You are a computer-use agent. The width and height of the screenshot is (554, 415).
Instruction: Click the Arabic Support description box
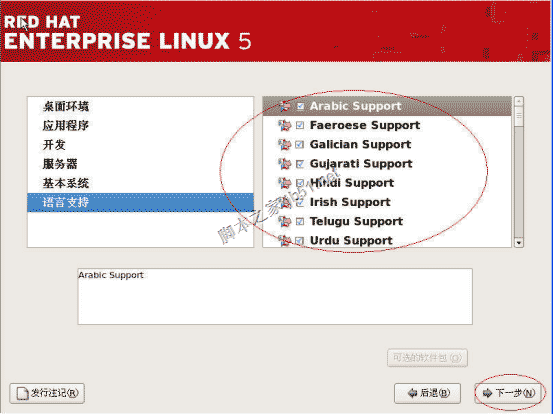click(275, 296)
